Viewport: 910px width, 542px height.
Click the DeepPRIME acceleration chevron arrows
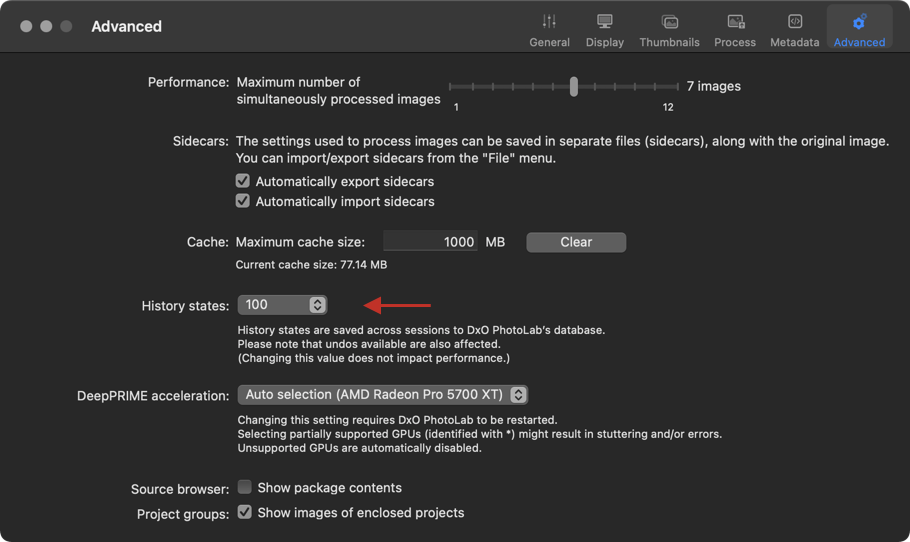[518, 395]
